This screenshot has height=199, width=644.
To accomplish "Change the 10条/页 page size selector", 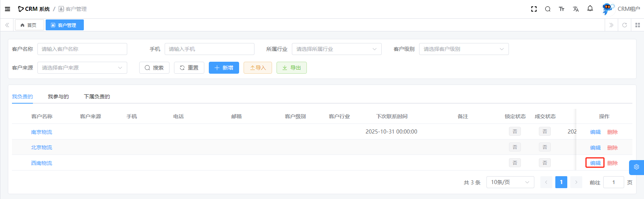I will (x=510, y=182).
